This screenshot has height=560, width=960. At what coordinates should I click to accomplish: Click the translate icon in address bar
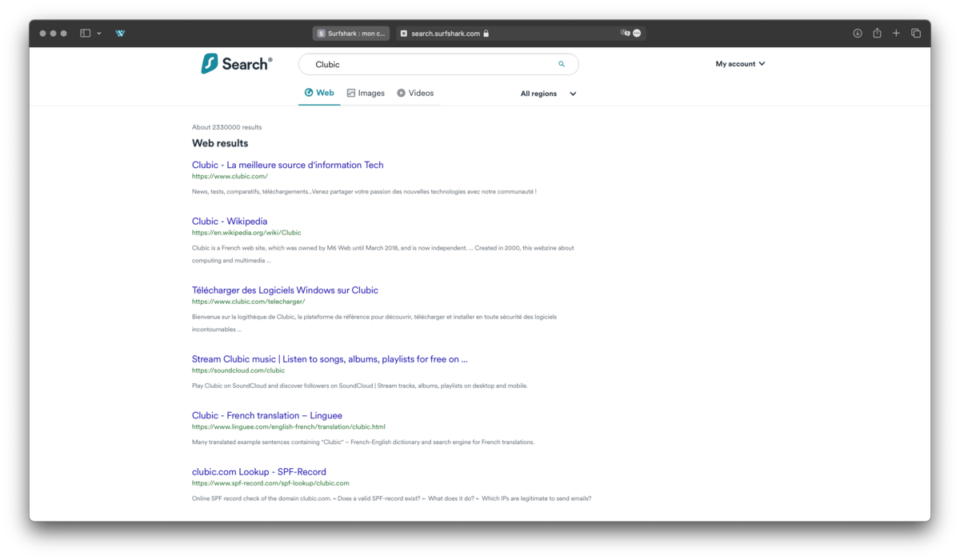pos(625,34)
